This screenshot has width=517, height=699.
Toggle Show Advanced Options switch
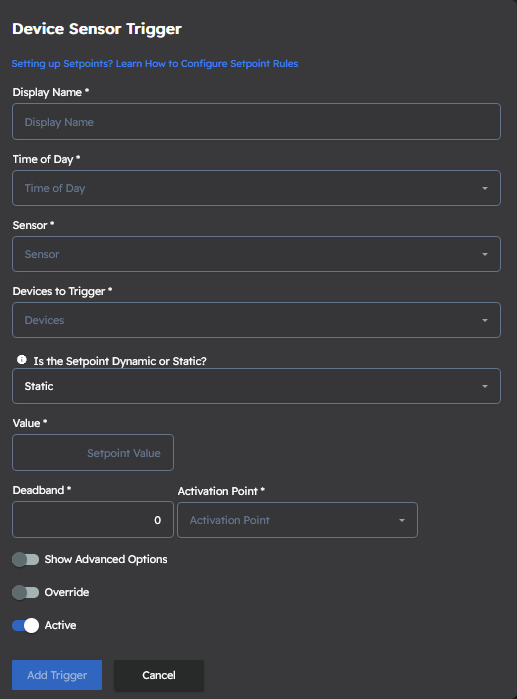25,559
